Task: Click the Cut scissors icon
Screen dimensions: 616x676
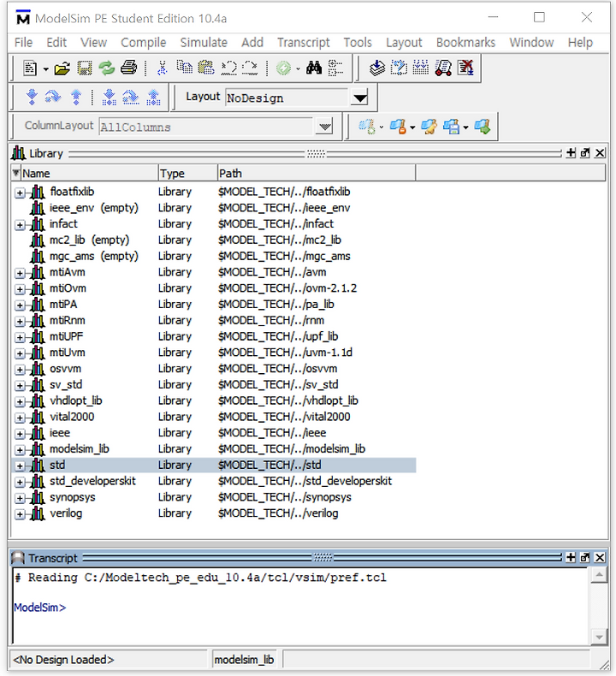Action: tap(162, 68)
